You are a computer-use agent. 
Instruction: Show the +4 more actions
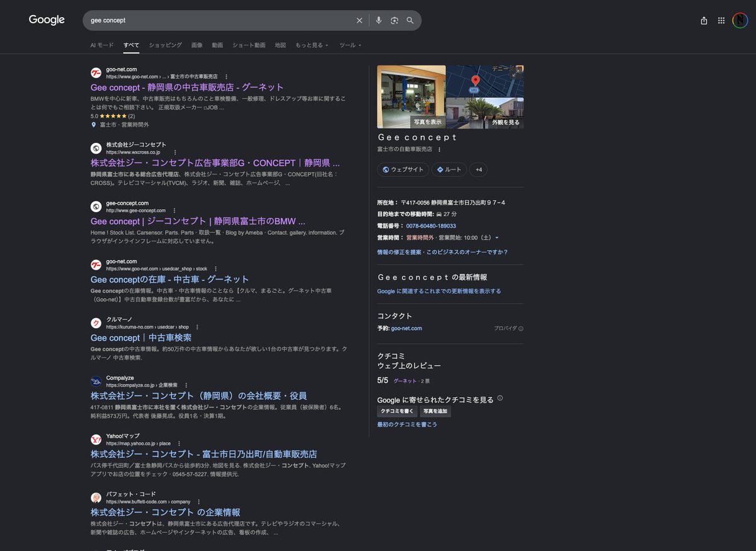[478, 169]
